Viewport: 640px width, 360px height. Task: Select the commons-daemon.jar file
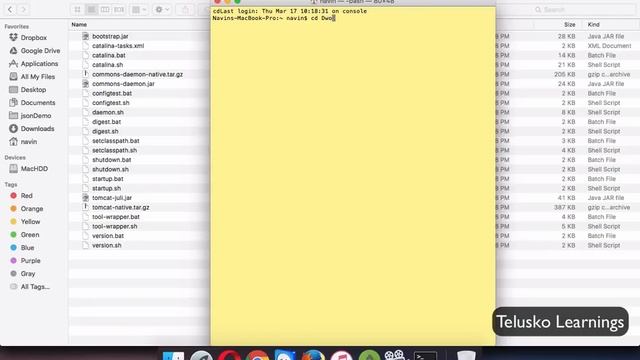123,84
